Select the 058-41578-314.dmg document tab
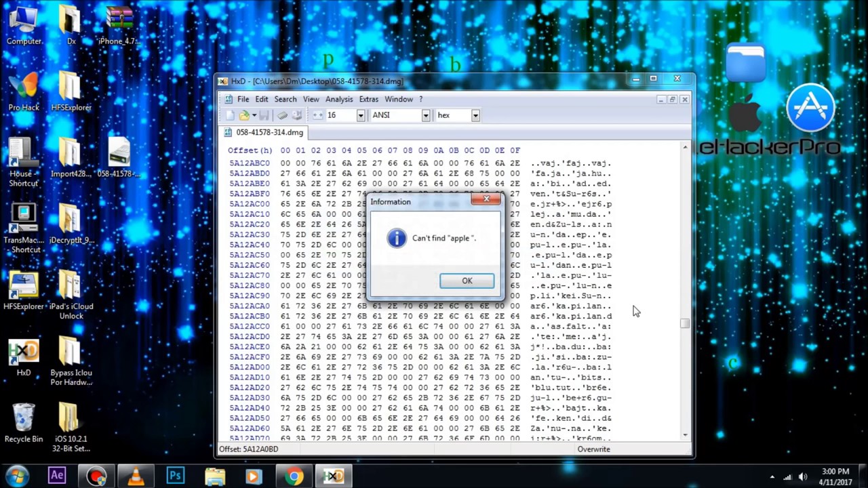868x488 pixels. click(x=263, y=132)
